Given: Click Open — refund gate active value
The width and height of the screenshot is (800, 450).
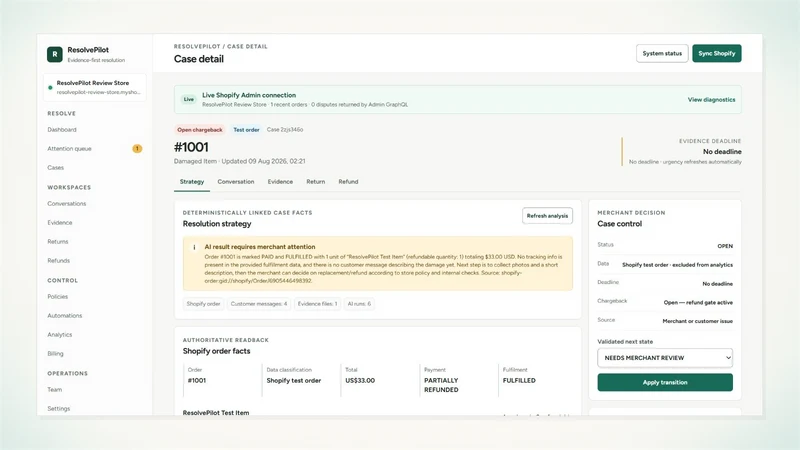Looking at the screenshot, I should click(698, 303).
